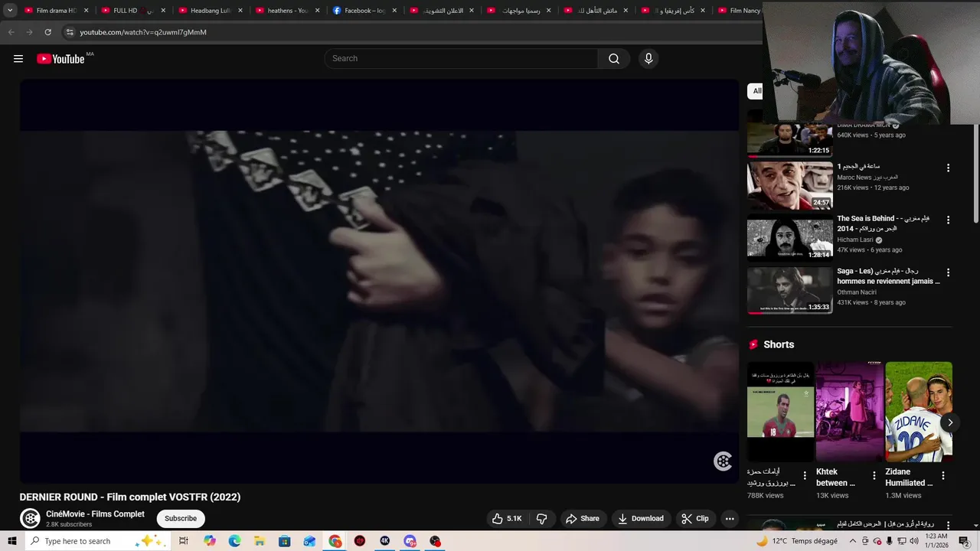
Task: Open Othman Naciri channel link
Action: (857, 292)
